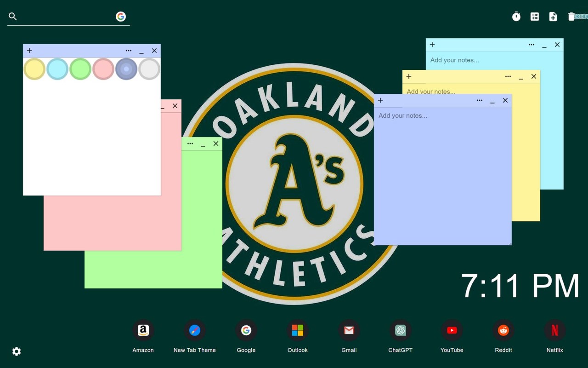This screenshot has width=588, height=368.
Task: Click the Google logo in search bar
Action: (x=121, y=17)
